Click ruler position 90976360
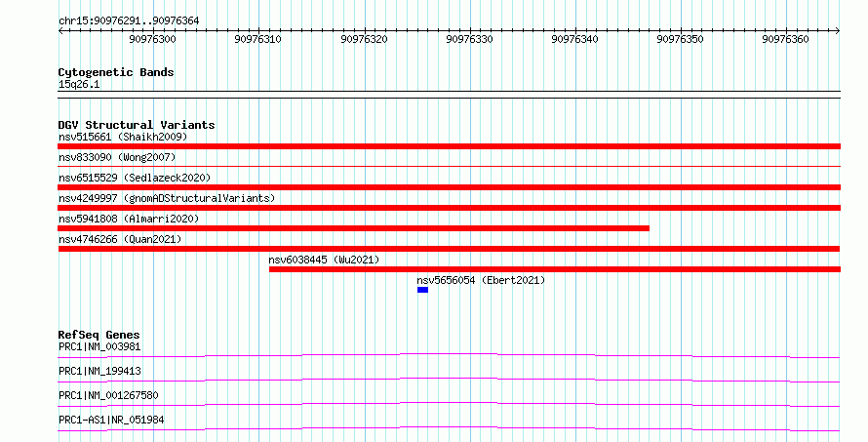The image size is (868, 442). [x=785, y=39]
